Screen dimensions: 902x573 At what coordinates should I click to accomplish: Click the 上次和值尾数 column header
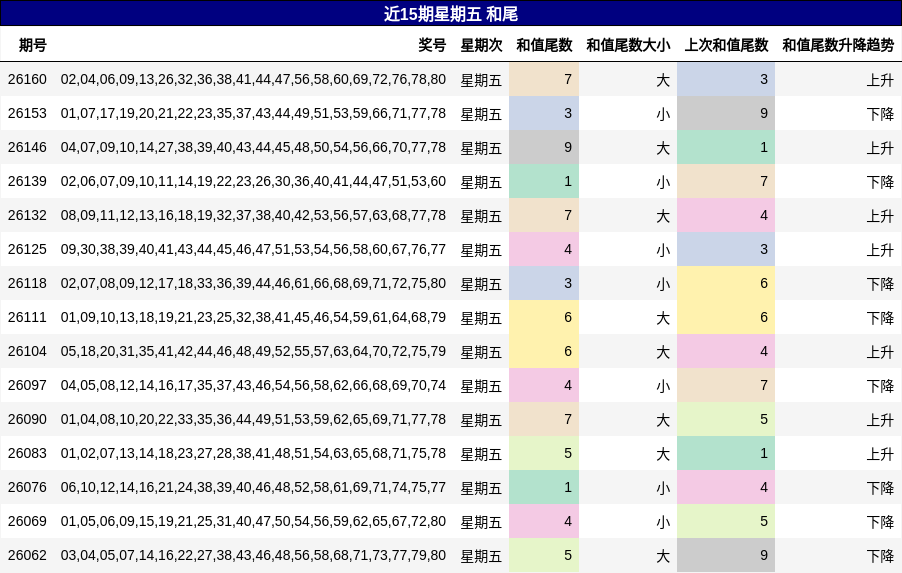tap(726, 45)
